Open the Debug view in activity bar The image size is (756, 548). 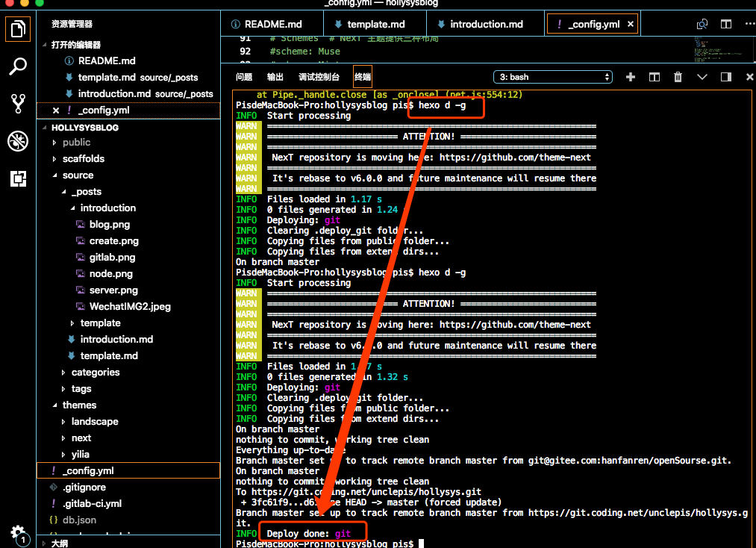point(18,141)
